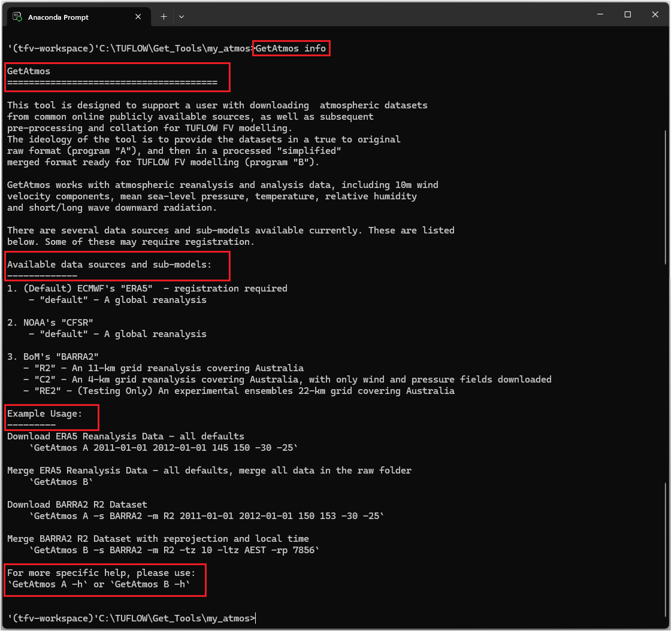Screen dimensions: 672x631
Task: Close the terminal window
Action: click(655, 14)
